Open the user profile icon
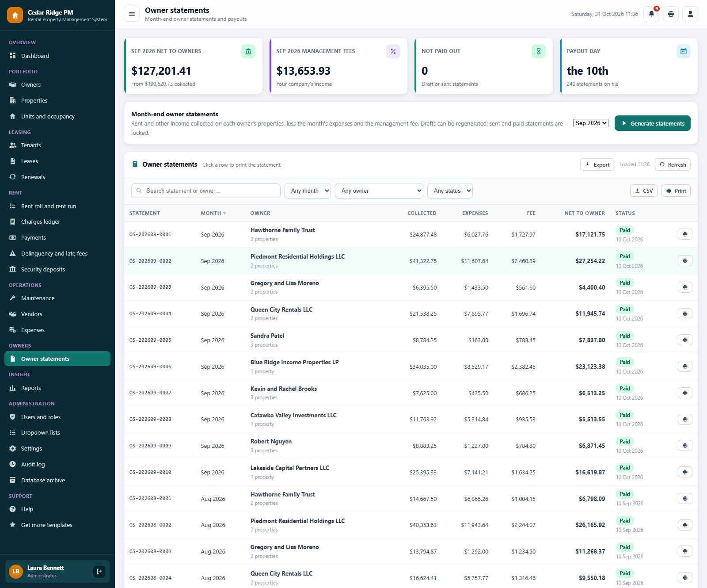 tap(690, 14)
